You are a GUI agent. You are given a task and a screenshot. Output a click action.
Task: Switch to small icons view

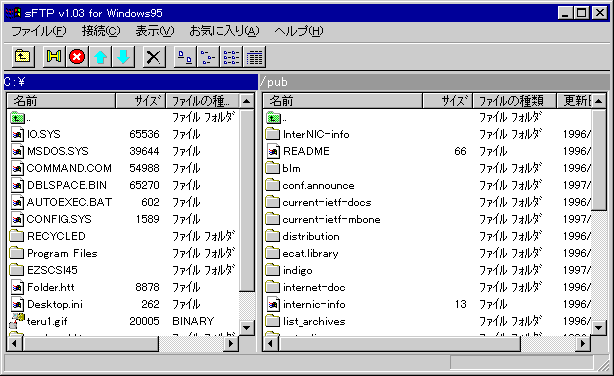coord(208,57)
